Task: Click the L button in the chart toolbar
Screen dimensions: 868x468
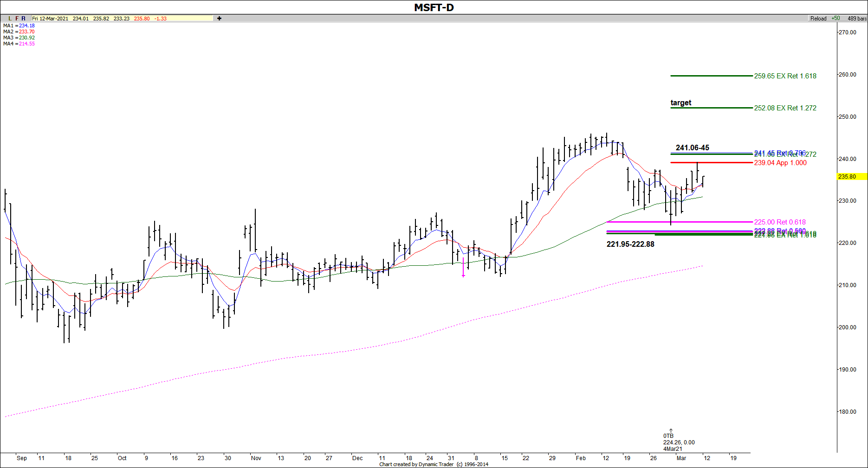Action: coord(10,19)
